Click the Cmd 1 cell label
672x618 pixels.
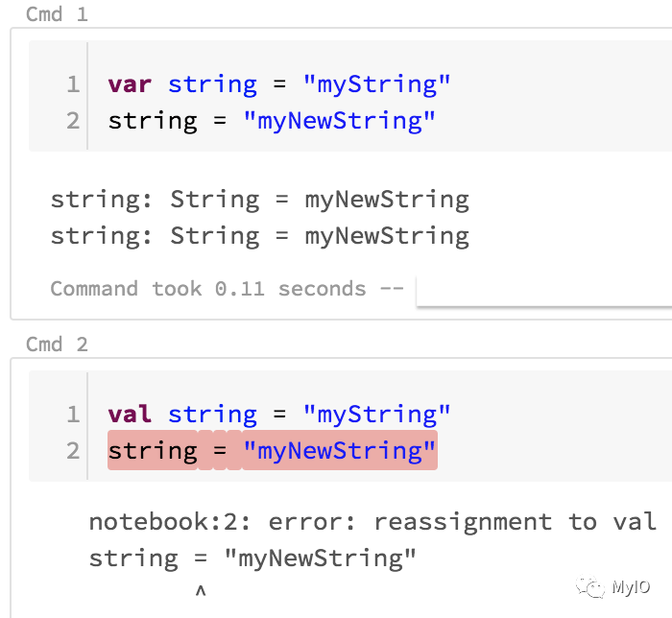[57, 14]
